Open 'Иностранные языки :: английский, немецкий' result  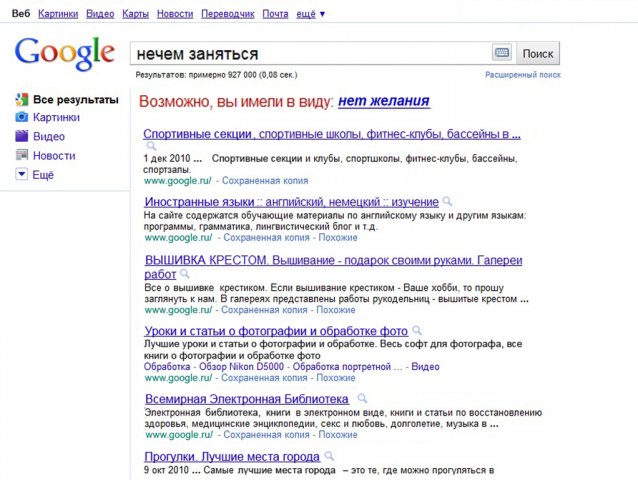click(291, 202)
